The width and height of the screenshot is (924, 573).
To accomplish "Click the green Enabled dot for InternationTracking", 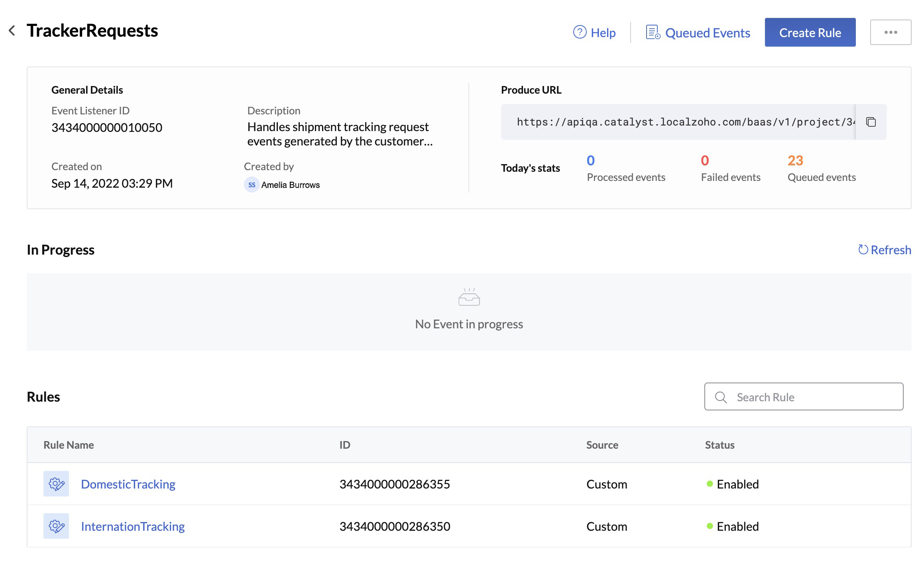I will point(710,525).
